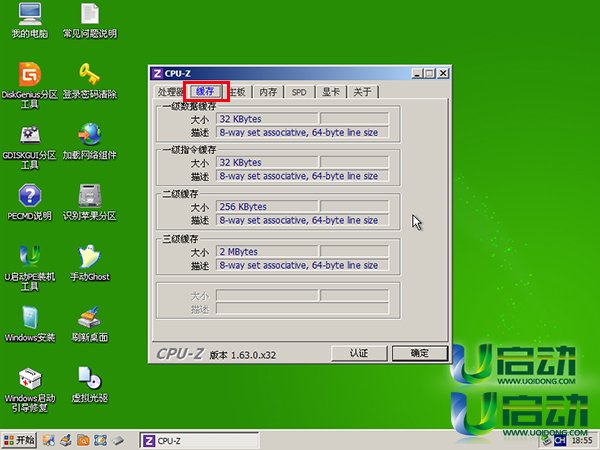Click the 确定 button
Image resolution: width=600 pixels, height=450 pixels.
[x=420, y=353]
